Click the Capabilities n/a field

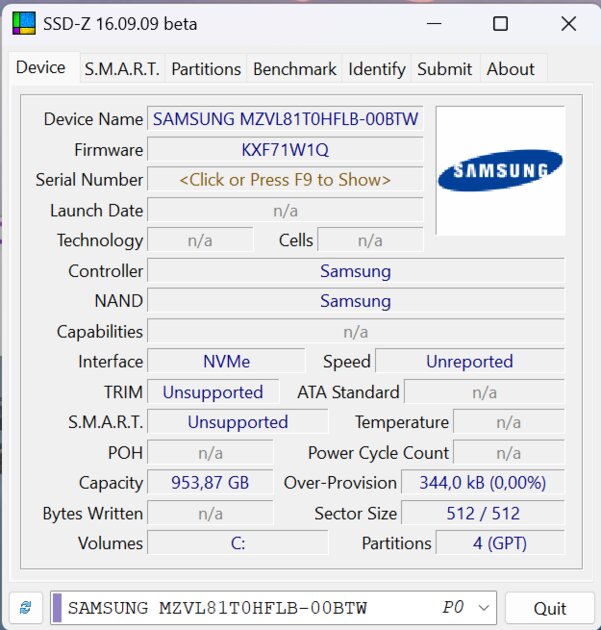[356, 332]
